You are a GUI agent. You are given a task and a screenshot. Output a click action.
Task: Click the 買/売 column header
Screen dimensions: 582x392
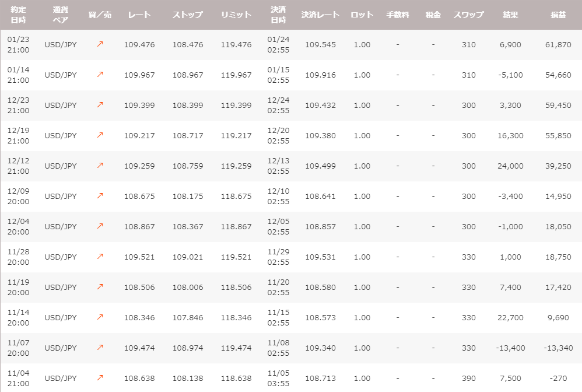[100, 15]
